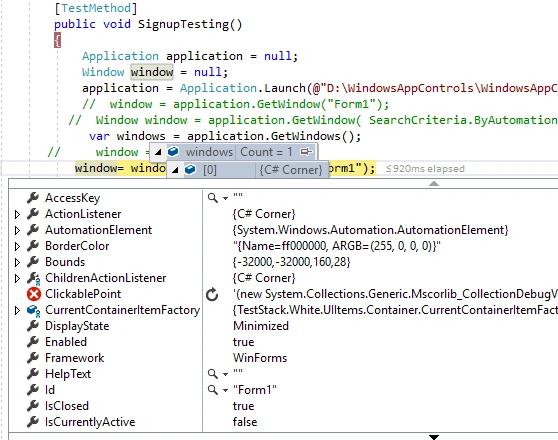Click the red error icon beside ClickablePoint

point(34,294)
